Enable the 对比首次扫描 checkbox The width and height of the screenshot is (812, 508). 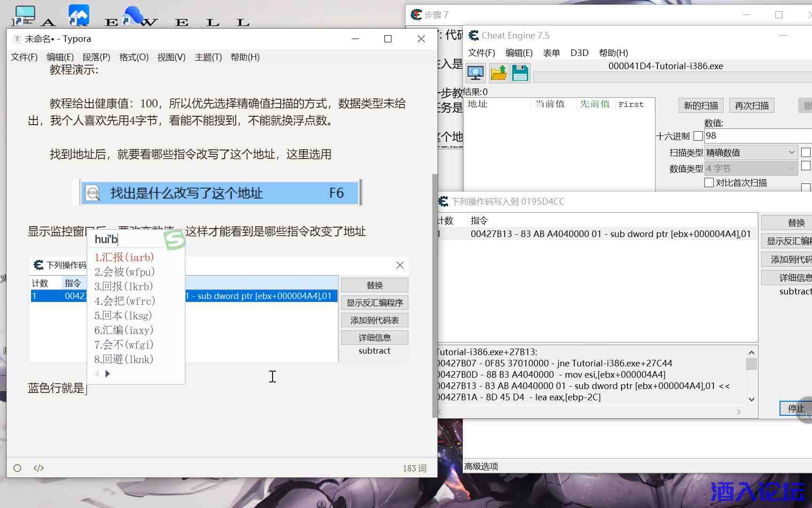click(x=709, y=183)
